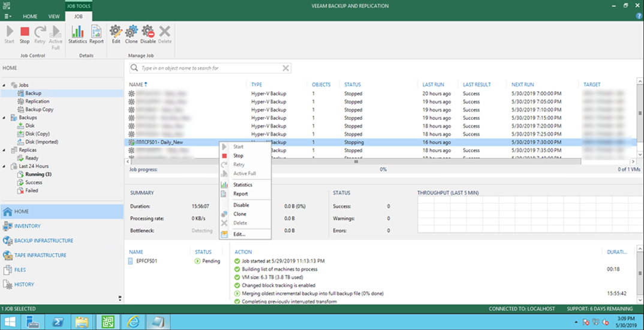
Task: Click the 'VM size: 6.3 TB' log line
Action: coord(272,277)
